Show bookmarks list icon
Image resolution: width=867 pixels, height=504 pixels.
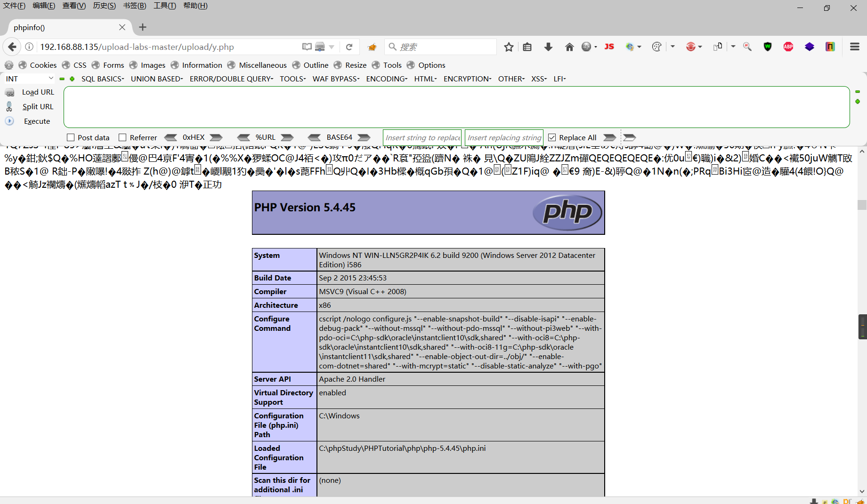tap(527, 47)
